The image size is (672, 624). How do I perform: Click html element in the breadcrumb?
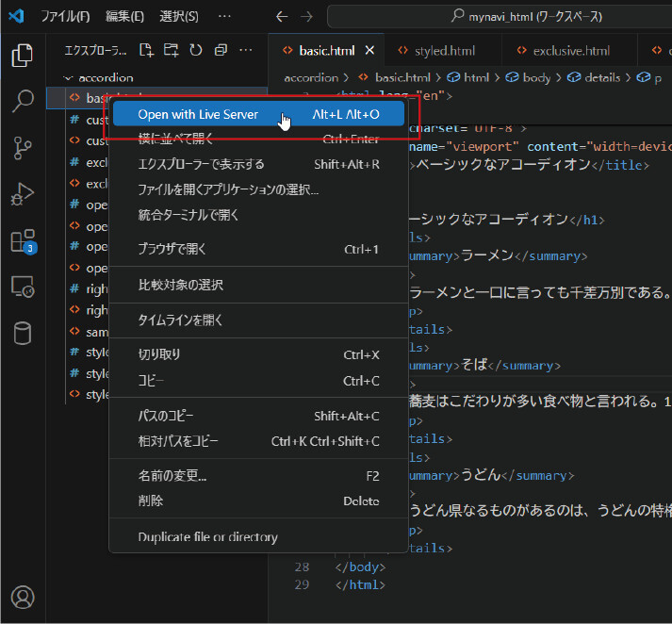[476, 77]
